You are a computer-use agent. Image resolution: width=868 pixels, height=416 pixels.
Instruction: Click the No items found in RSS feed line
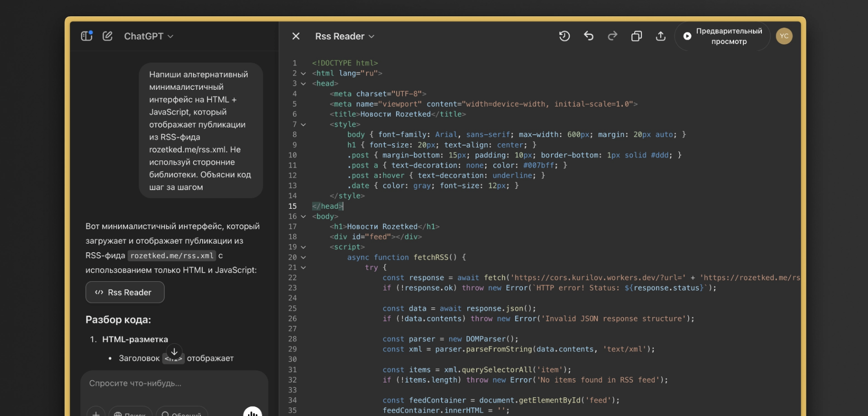pyautogui.click(x=525, y=380)
